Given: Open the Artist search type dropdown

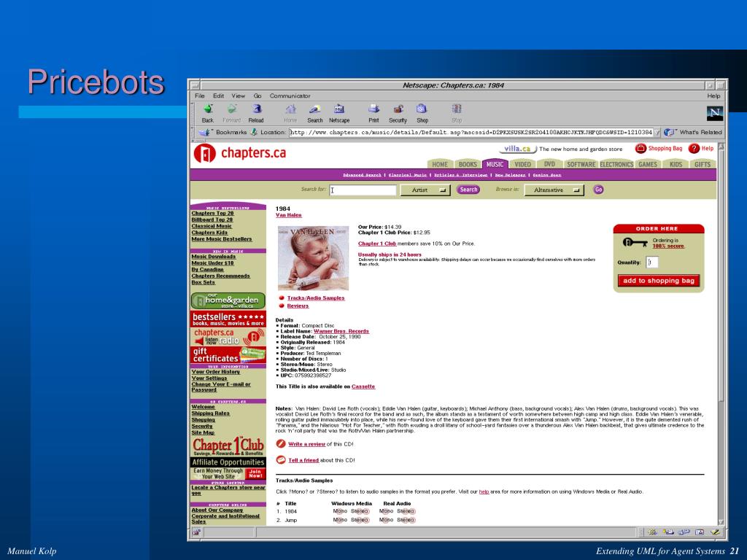Looking at the screenshot, I should (x=425, y=190).
